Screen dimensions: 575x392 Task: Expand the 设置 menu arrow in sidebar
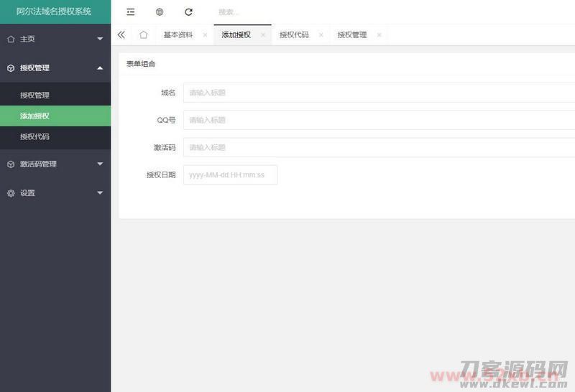(100, 193)
